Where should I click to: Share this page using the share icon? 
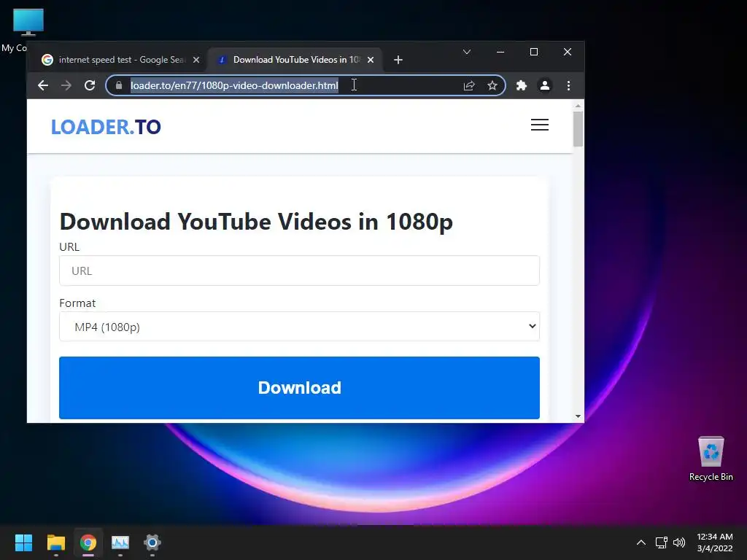point(469,85)
